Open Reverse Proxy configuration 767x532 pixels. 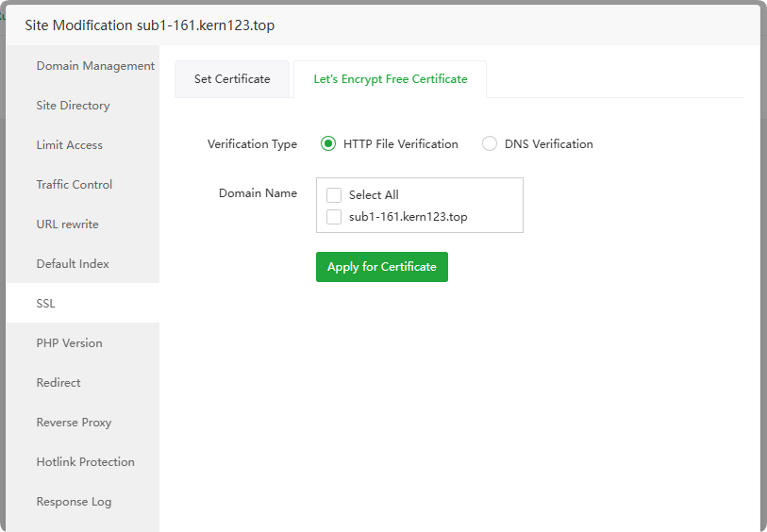coord(74,423)
